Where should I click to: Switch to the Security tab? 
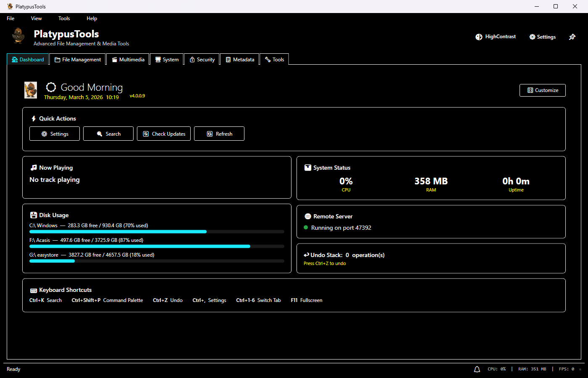pyautogui.click(x=202, y=59)
